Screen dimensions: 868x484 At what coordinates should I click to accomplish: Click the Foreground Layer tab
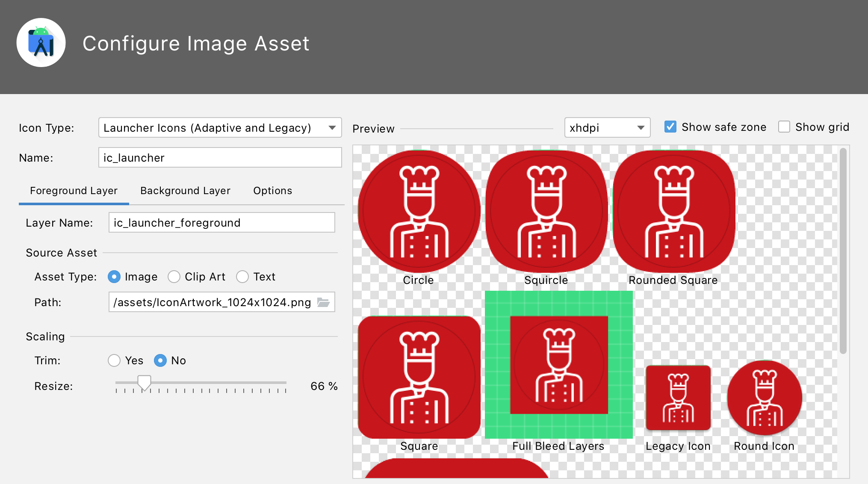(74, 191)
